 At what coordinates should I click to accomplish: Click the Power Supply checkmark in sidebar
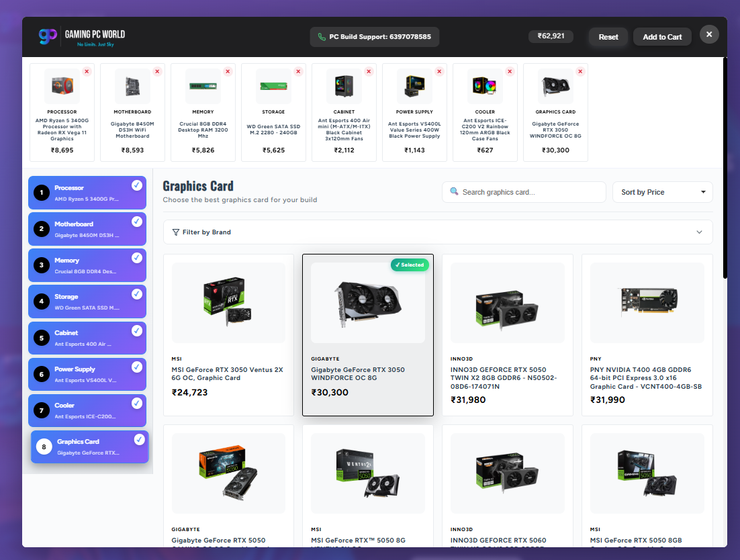tap(137, 367)
